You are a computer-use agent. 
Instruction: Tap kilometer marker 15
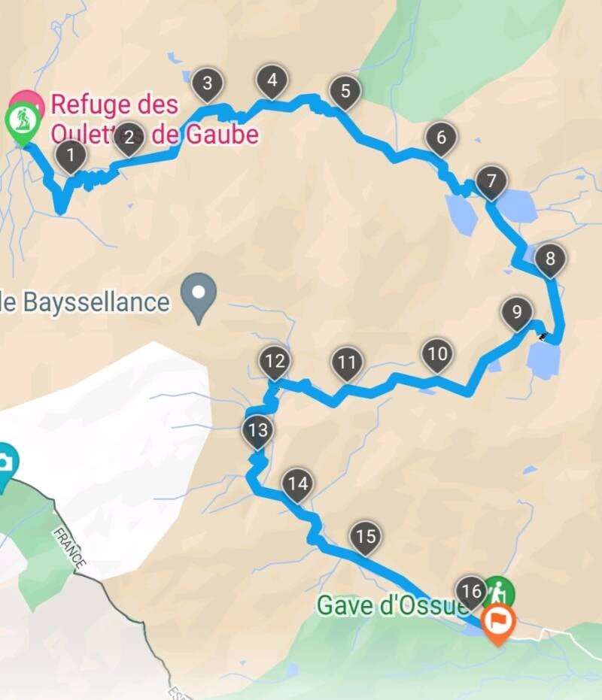(x=366, y=538)
